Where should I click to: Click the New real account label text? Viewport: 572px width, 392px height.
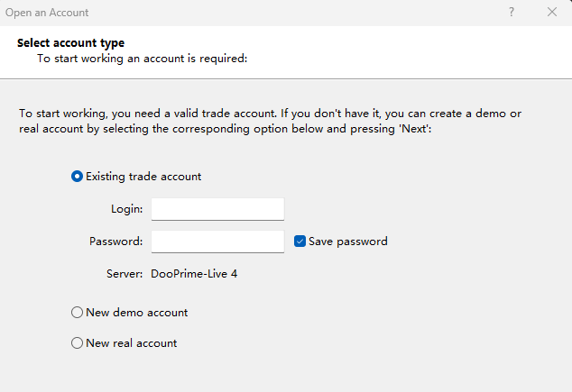tap(131, 343)
